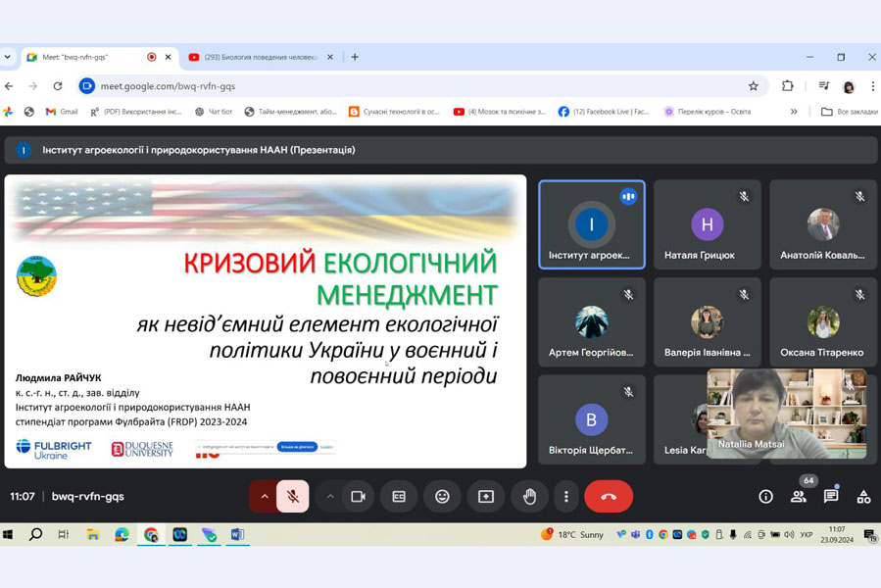881x588 pixels.
Task: Open meeting details info icon
Action: click(x=765, y=497)
